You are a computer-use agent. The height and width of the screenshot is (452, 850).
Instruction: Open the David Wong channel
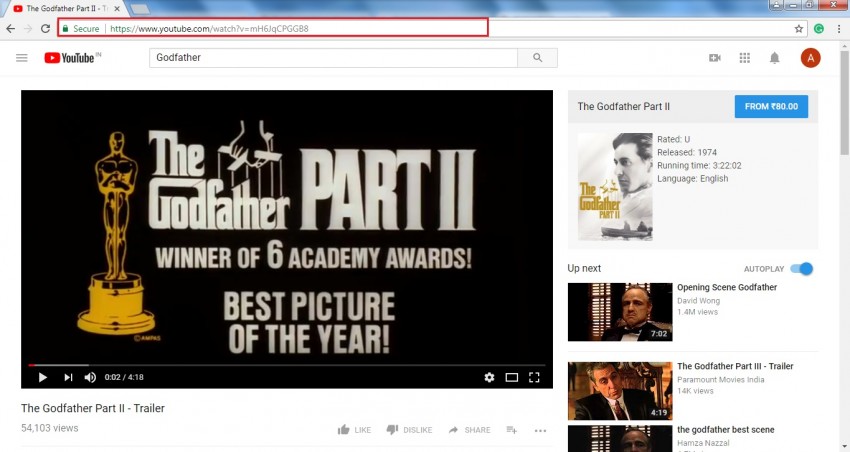point(698,301)
